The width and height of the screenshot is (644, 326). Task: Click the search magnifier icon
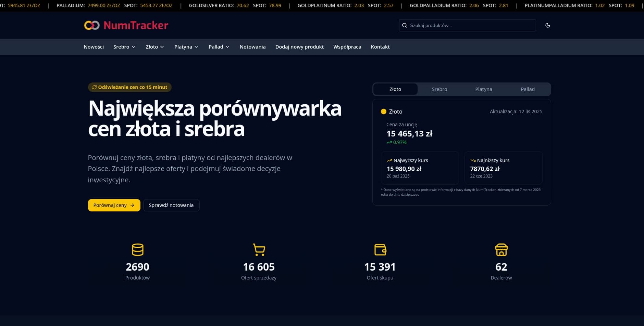(x=405, y=25)
